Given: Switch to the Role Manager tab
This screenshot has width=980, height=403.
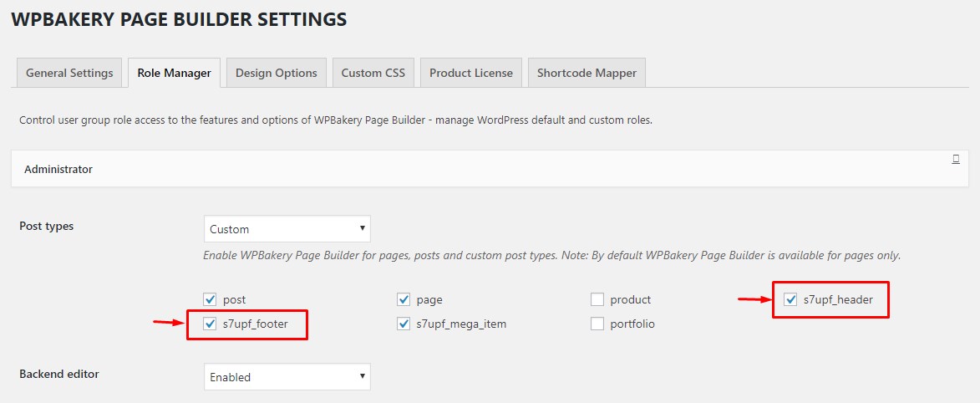Looking at the screenshot, I should point(174,73).
